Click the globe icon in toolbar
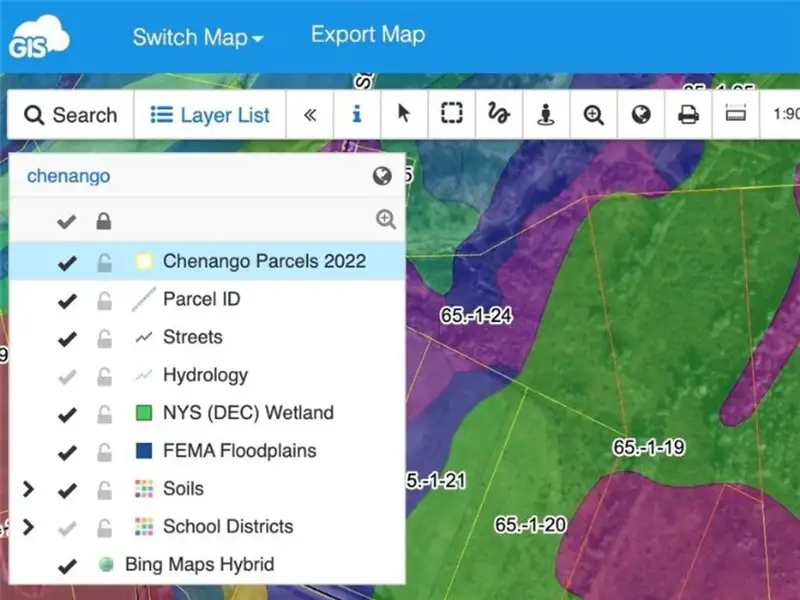Viewport: 800px width, 600px height. [641, 115]
